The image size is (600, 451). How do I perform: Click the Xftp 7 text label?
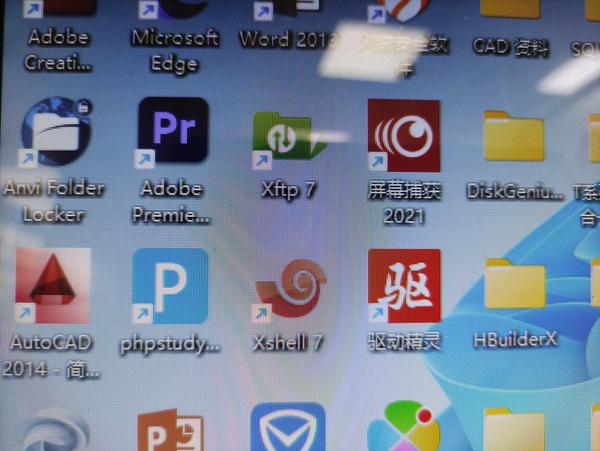coord(289,190)
